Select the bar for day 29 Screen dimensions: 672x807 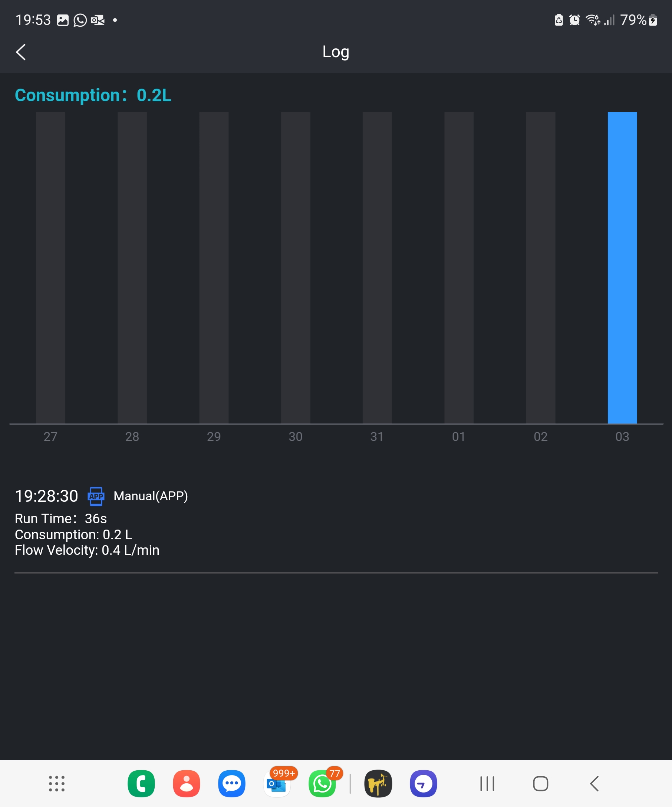click(x=214, y=268)
